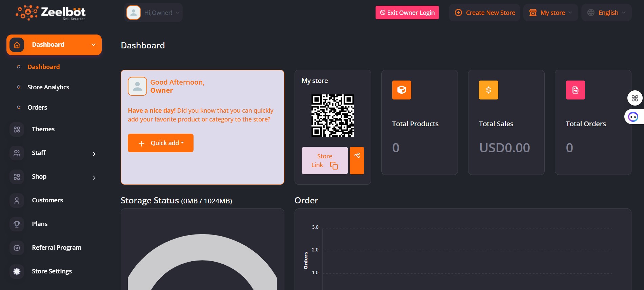Screen dimensions: 644x290
Task: Open the Quick add dropdown
Action: 161,143
